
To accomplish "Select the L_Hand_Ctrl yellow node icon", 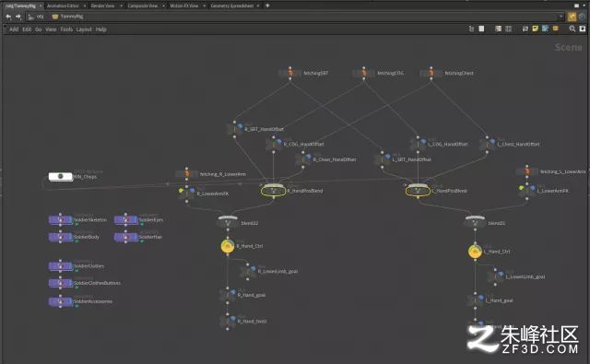I will tap(475, 252).
